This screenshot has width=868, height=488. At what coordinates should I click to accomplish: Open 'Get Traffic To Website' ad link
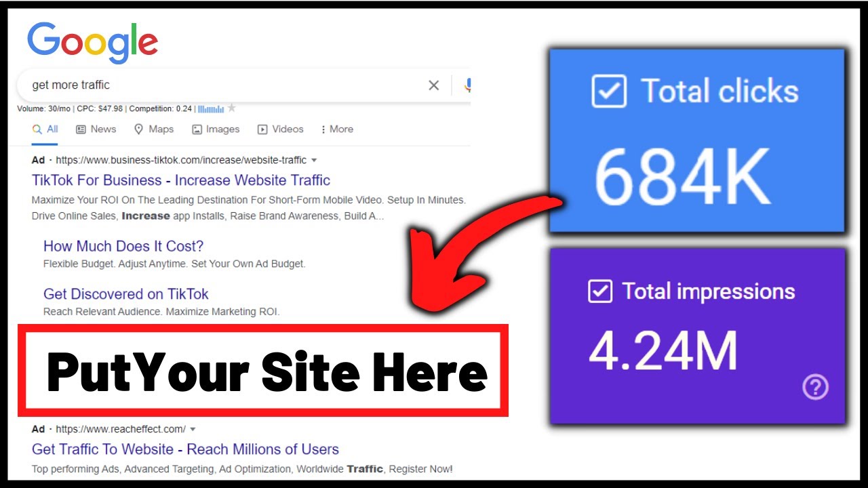pos(185,449)
